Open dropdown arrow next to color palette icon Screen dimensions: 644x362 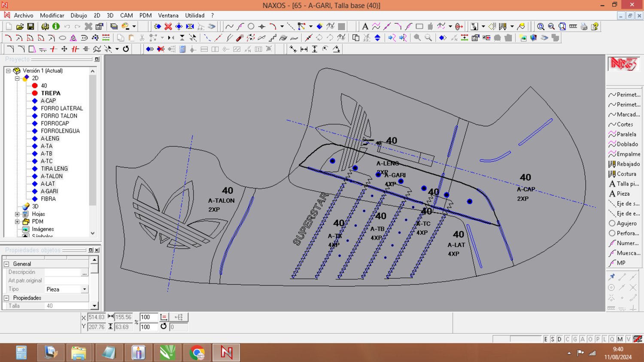(x=134, y=27)
